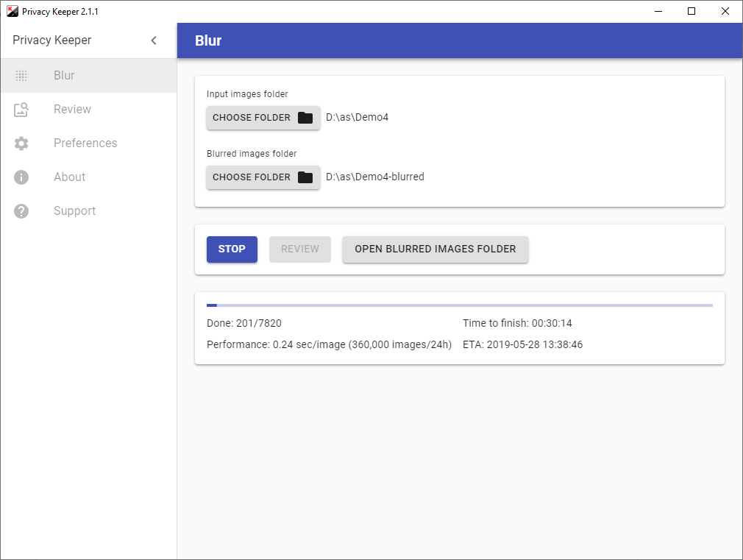Screen dimensions: 743x560
Task: Click the Blur page header title
Action: tap(208, 40)
